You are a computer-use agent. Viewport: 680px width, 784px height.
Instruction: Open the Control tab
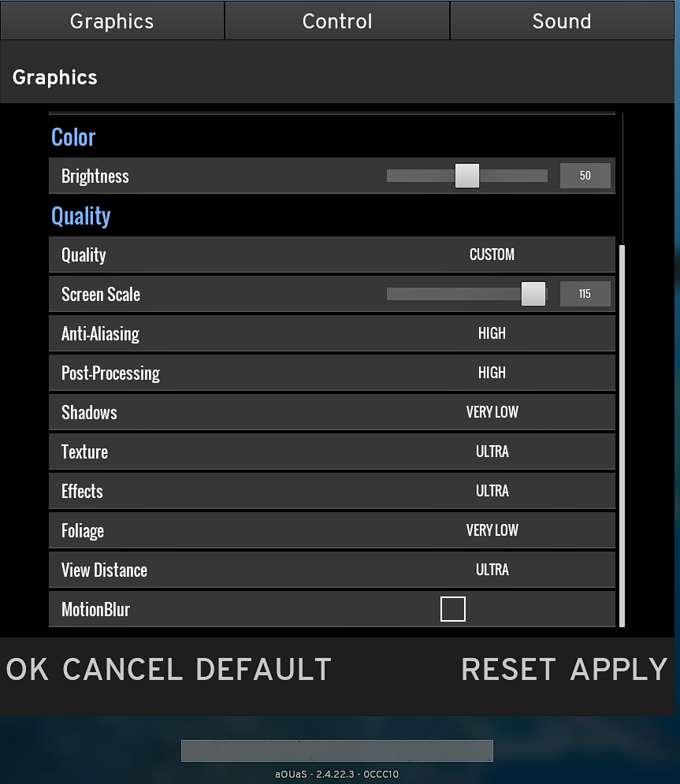point(337,21)
